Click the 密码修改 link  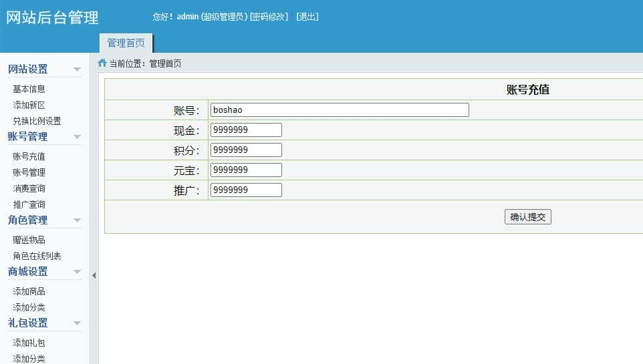(x=269, y=17)
